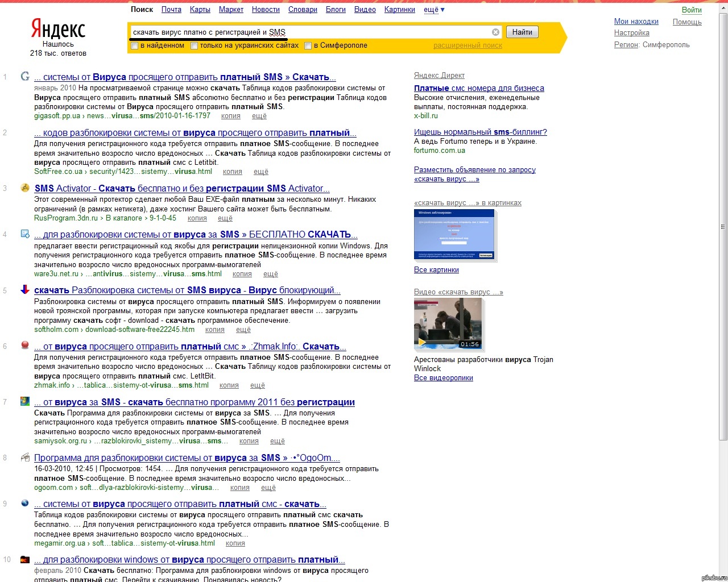Expand the "ещё" dropdown in top navigation
728x582 pixels.
434,10
